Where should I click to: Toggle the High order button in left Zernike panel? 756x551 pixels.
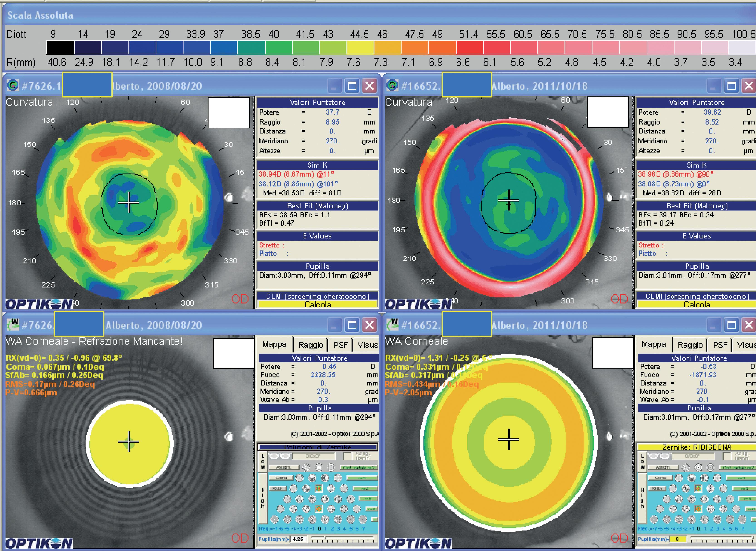pyautogui.click(x=263, y=498)
